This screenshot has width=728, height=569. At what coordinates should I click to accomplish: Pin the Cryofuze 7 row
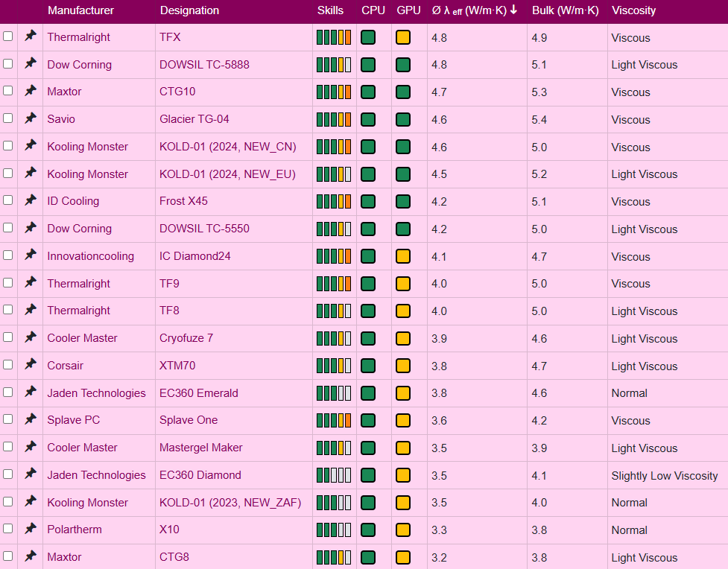coord(31,337)
